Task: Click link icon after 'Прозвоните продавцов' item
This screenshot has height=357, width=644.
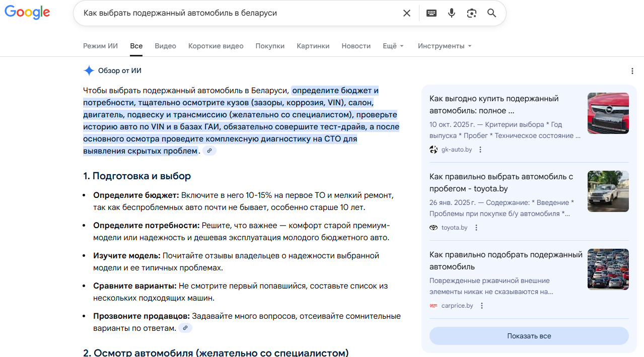Action: tap(185, 328)
